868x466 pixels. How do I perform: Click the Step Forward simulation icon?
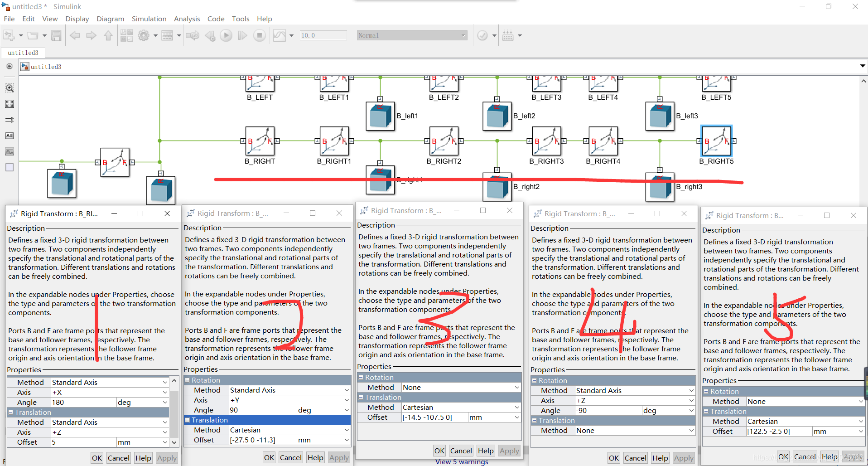point(243,35)
